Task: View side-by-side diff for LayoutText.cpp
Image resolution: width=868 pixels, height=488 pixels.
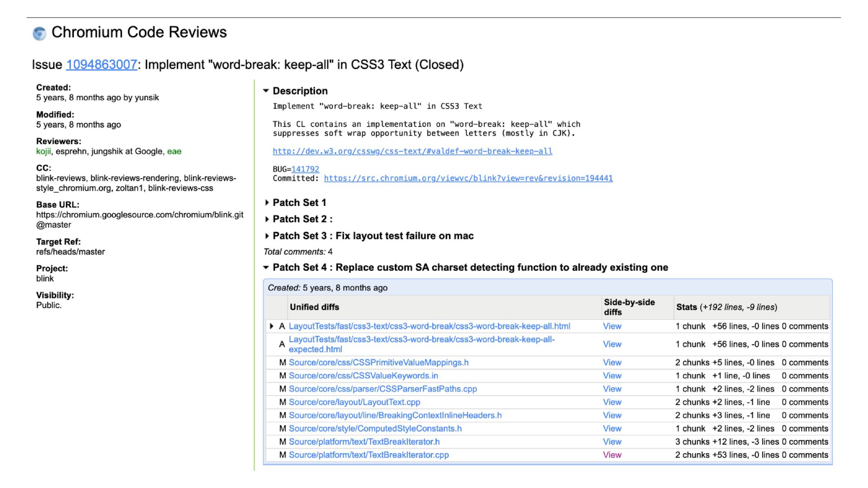Action: click(x=612, y=402)
